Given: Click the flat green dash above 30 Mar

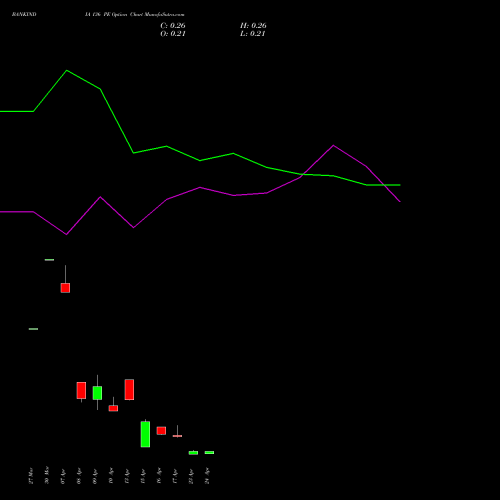Looking at the screenshot, I should pyautogui.click(x=49, y=260).
